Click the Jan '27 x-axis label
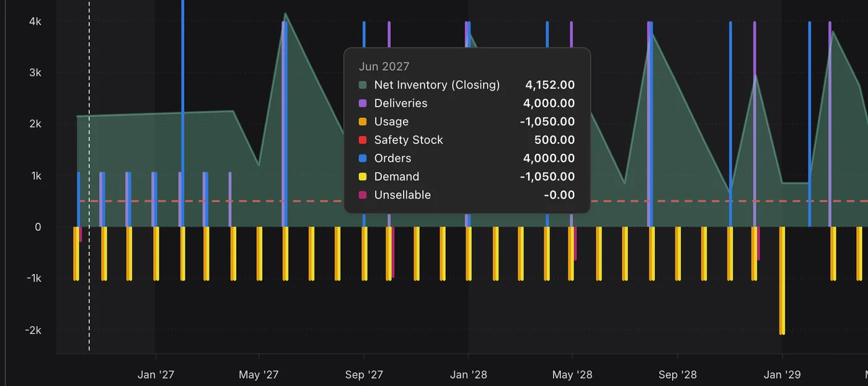Image resolution: width=868 pixels, height=386 pixels. [x=156, y=375]
